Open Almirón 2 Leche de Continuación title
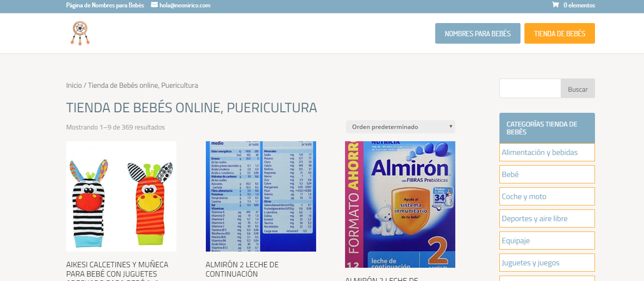 point(242,269)
